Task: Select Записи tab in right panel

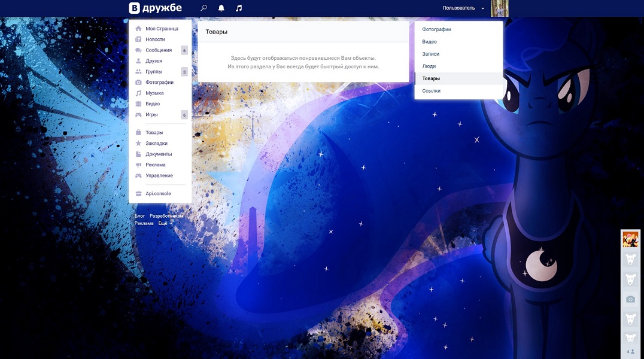Action: [x=459, y=54]
